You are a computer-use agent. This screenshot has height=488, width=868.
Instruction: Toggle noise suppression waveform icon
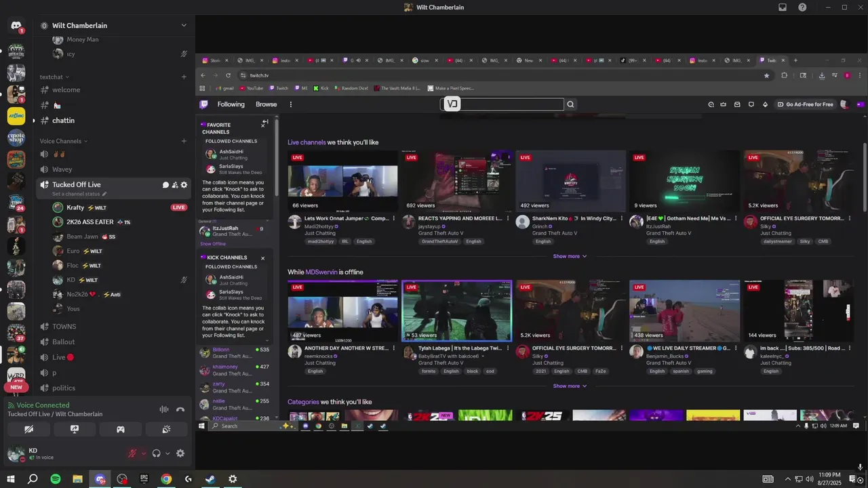(164, 409)
